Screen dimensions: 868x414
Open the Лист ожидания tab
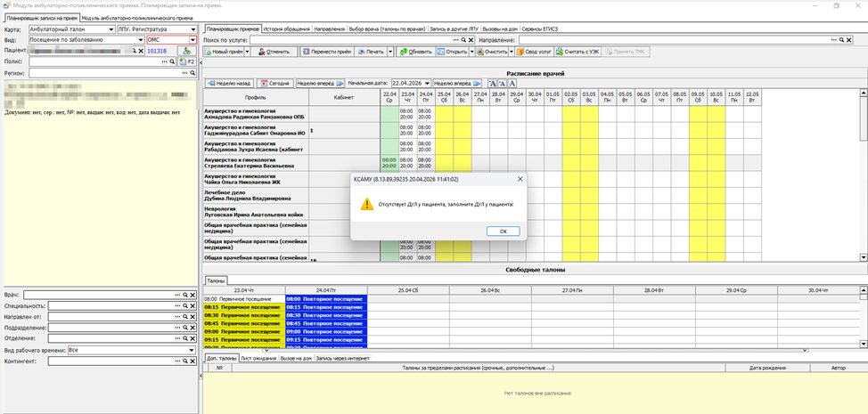(259, 358)
